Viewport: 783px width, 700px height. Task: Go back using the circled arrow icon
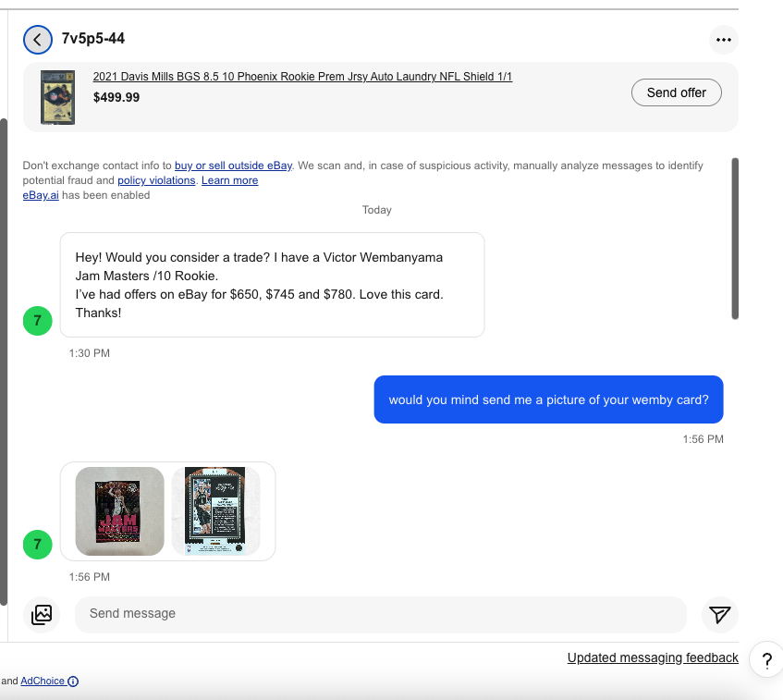(x=38, y=40)
